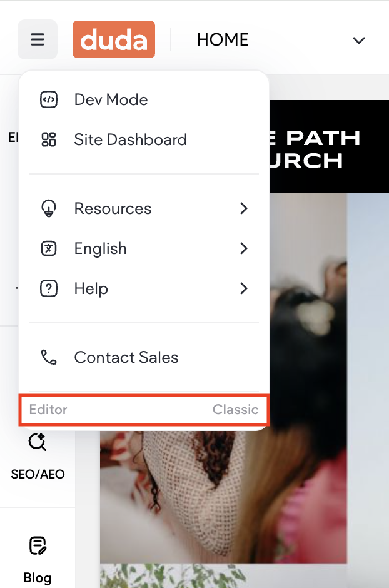
Task: Open the Dev Mode code icon
Action: pos(49,99)
